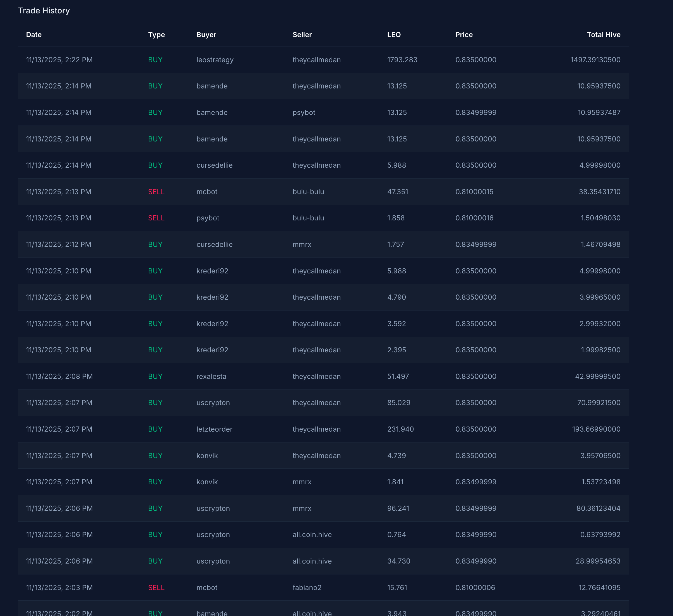The height and width of the screenshot is (616, 673).
Task: Click the 1793.283 LEO amount
Action: point(402,60)
